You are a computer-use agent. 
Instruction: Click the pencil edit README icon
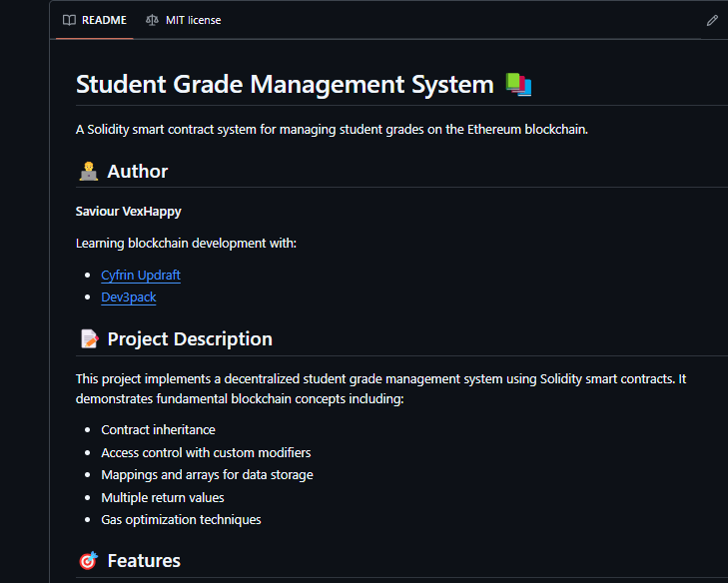(x=712, y=20)
